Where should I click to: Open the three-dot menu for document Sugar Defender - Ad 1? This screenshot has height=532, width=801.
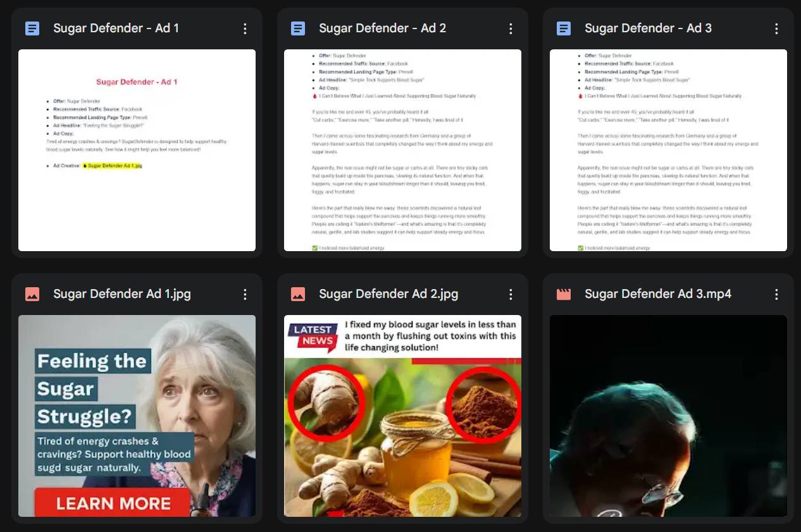tap(245, 28)
